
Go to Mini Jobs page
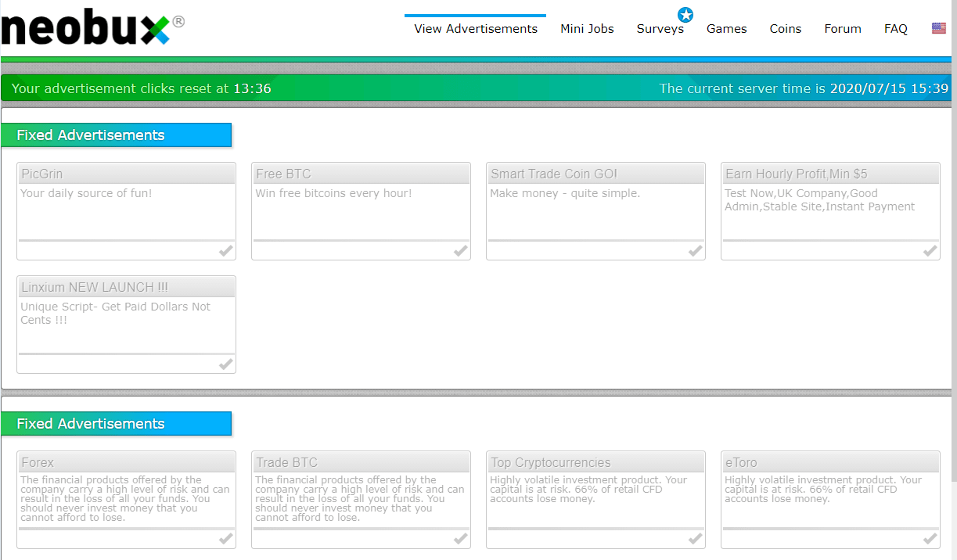(587, 29)
